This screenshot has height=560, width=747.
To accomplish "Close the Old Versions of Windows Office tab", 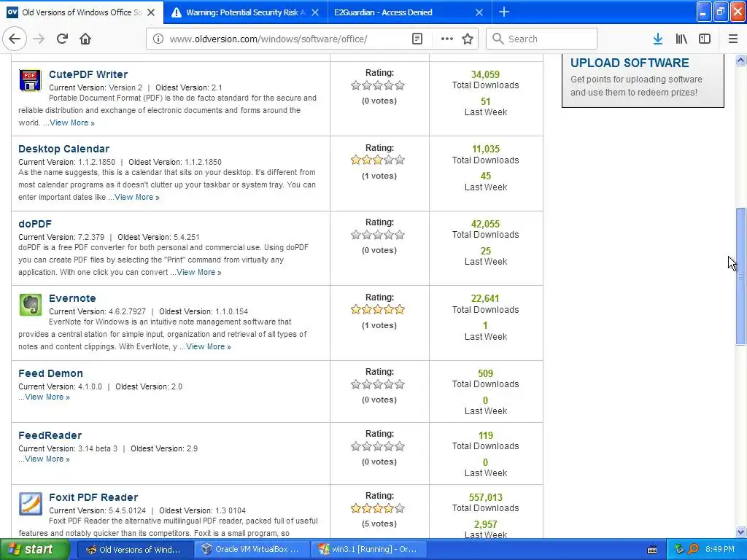I will click(151, 12).
